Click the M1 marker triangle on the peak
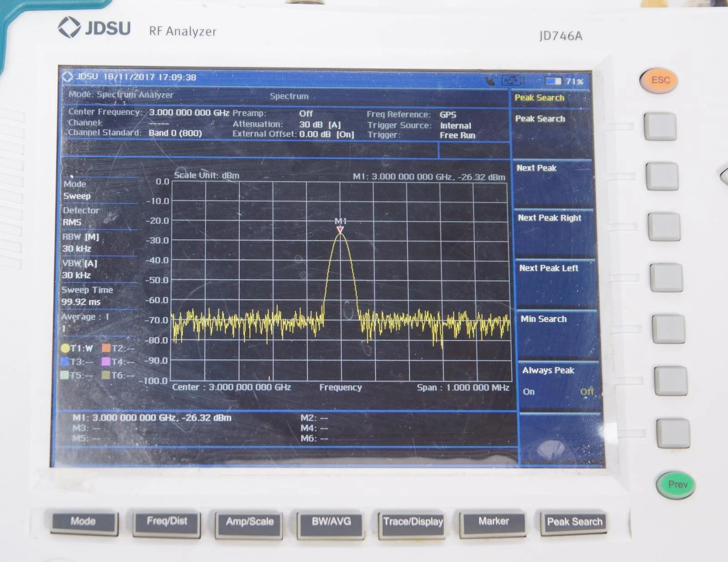This screenshot has width=728, height=562. pos(340,230)
